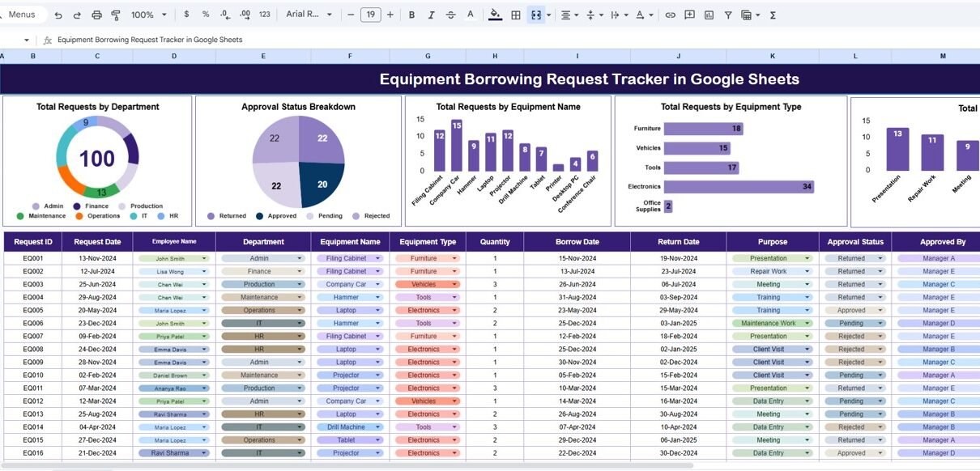Click the Insert chart icon

pyautogui.click(x=709, y=15)
